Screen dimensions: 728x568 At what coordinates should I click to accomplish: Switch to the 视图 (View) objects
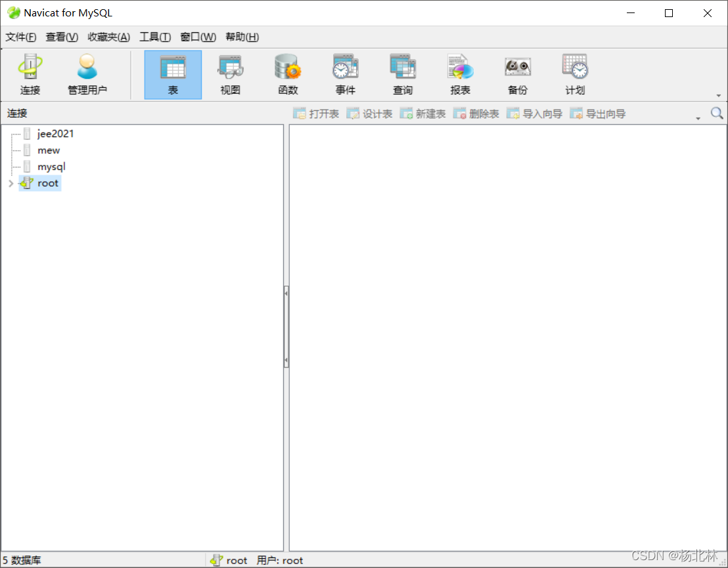(x=230, y=75)
